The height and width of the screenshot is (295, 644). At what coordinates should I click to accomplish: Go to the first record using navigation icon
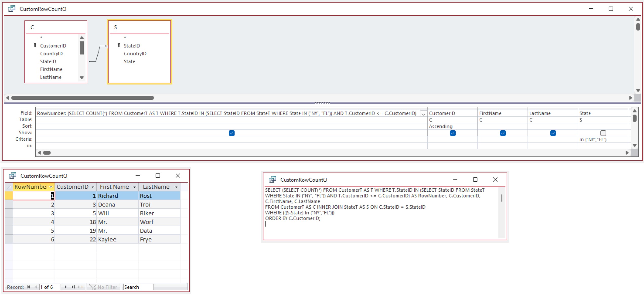[x=28, y=287]
